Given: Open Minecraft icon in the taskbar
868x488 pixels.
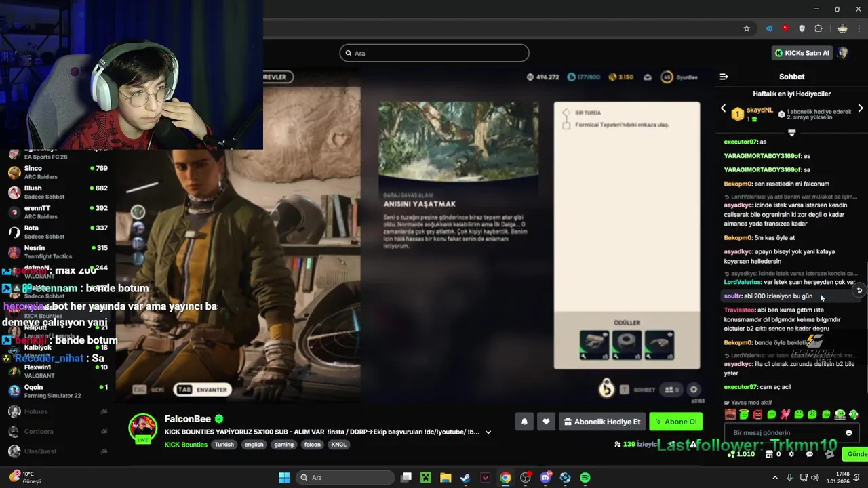Looking at the screenshot, I should tap(425, 478).
